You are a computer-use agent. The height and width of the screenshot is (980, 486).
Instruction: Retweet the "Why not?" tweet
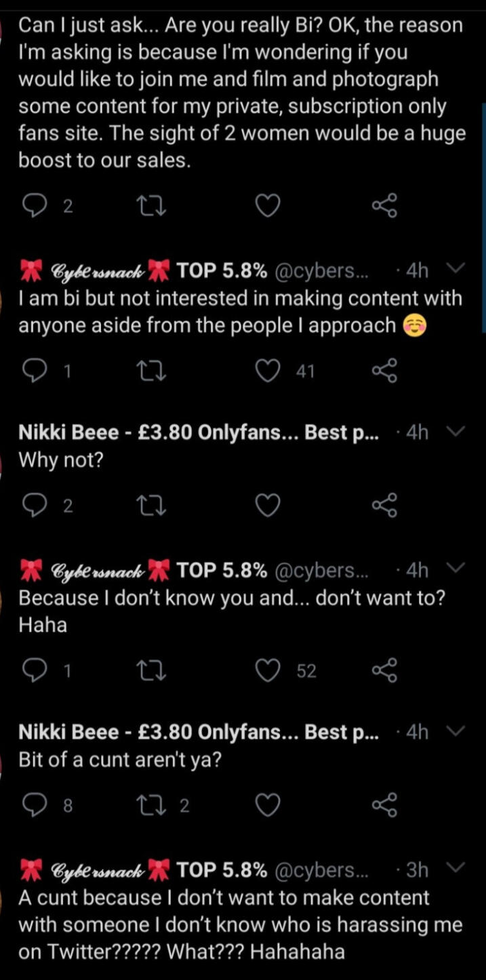coord(151,505)
